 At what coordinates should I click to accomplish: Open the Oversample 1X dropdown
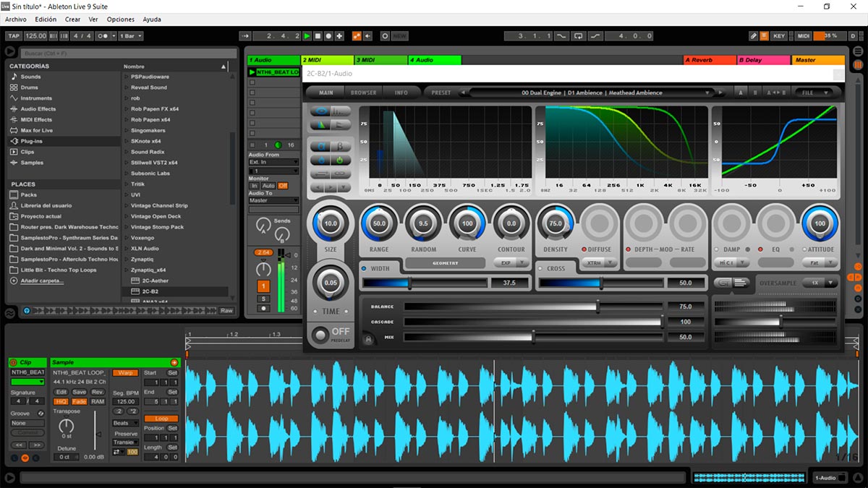820,283
